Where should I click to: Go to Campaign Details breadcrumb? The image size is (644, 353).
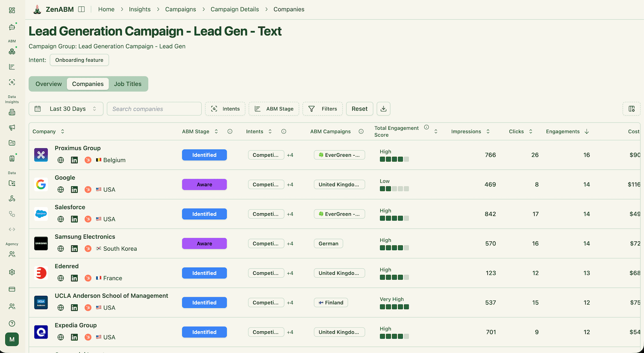pyautogui.click(x=235, y=9)
